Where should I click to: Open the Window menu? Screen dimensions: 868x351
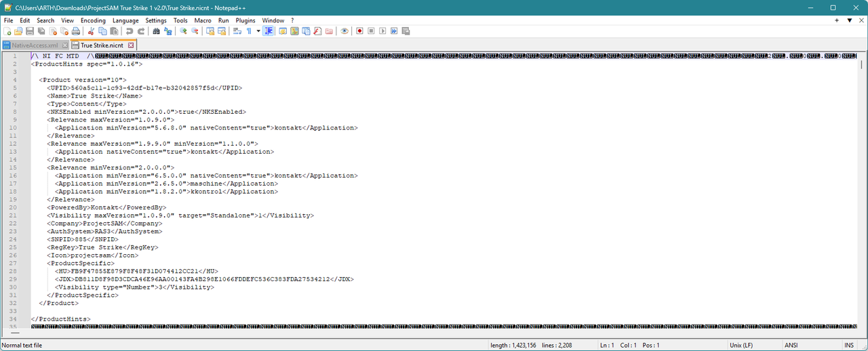tap(273, 20)
